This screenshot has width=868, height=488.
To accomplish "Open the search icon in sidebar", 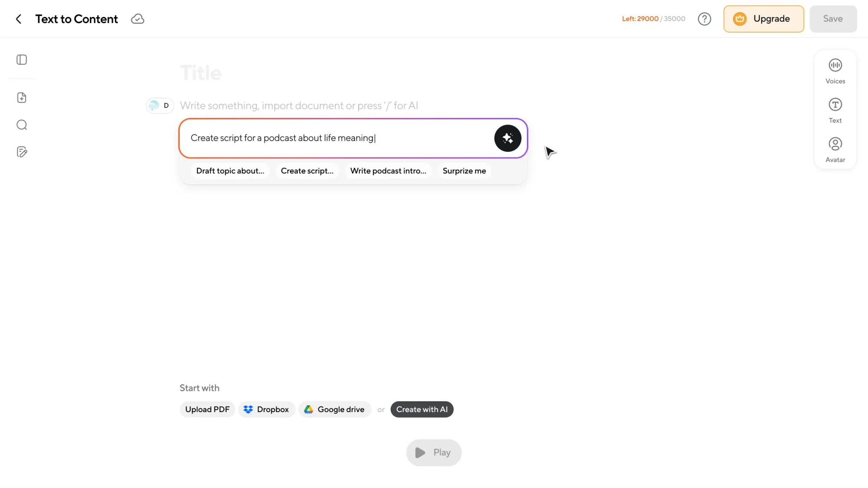I will 22,125.
